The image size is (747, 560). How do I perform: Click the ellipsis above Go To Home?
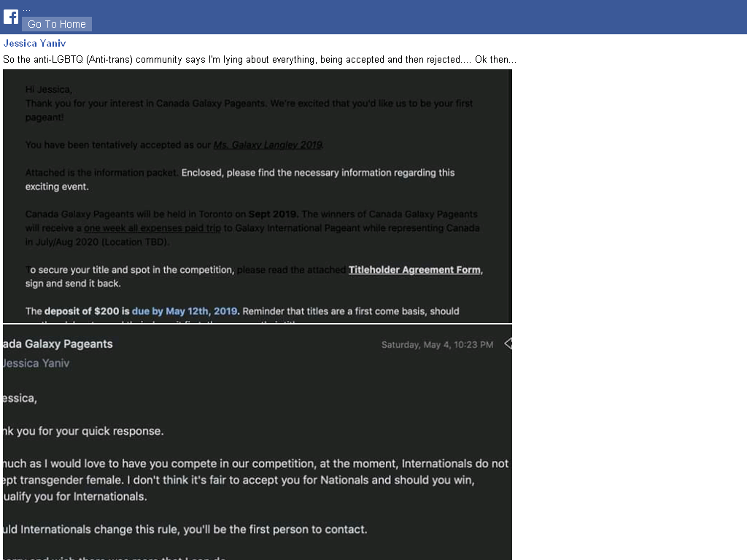point(26,10)
